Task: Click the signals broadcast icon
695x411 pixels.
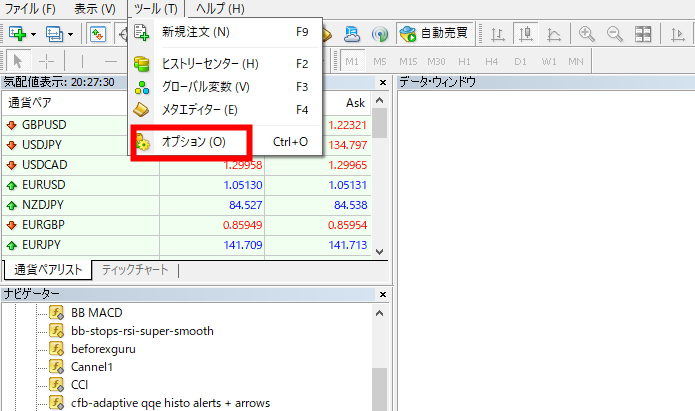Action: coord(380,34)
